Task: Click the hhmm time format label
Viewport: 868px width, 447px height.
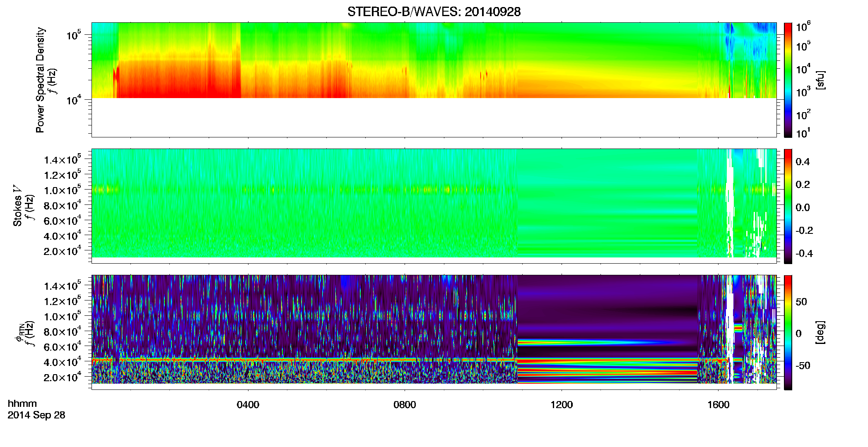Action: tap(22, 404)
